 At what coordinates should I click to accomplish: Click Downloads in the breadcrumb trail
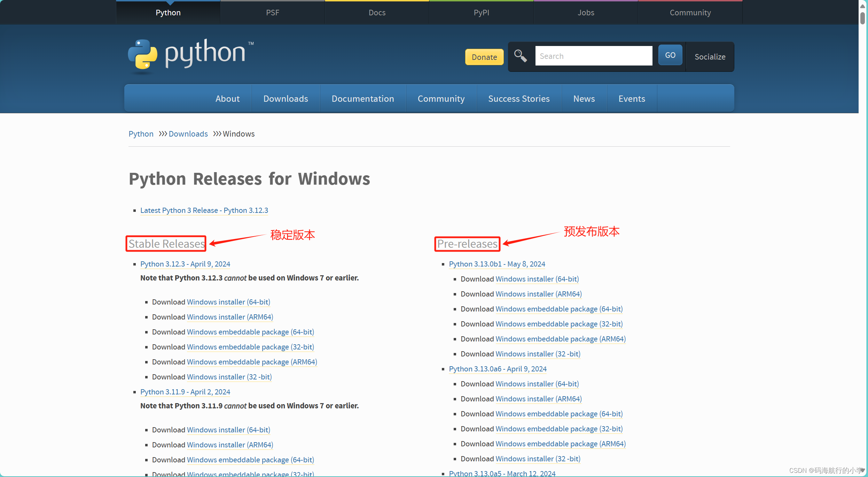188,134
